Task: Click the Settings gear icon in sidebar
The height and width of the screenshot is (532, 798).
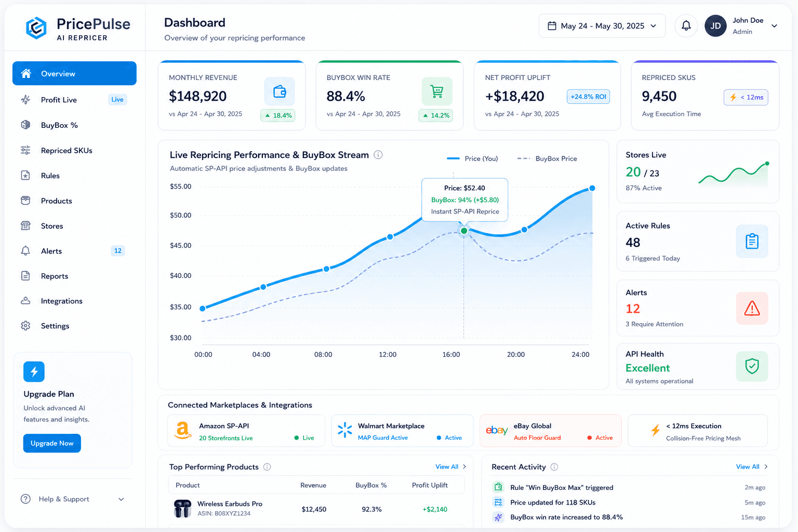Action: point(25,326)
